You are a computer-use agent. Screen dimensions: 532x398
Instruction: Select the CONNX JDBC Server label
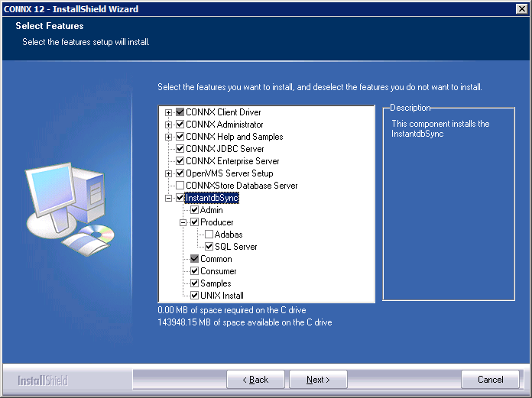(225, 149)
